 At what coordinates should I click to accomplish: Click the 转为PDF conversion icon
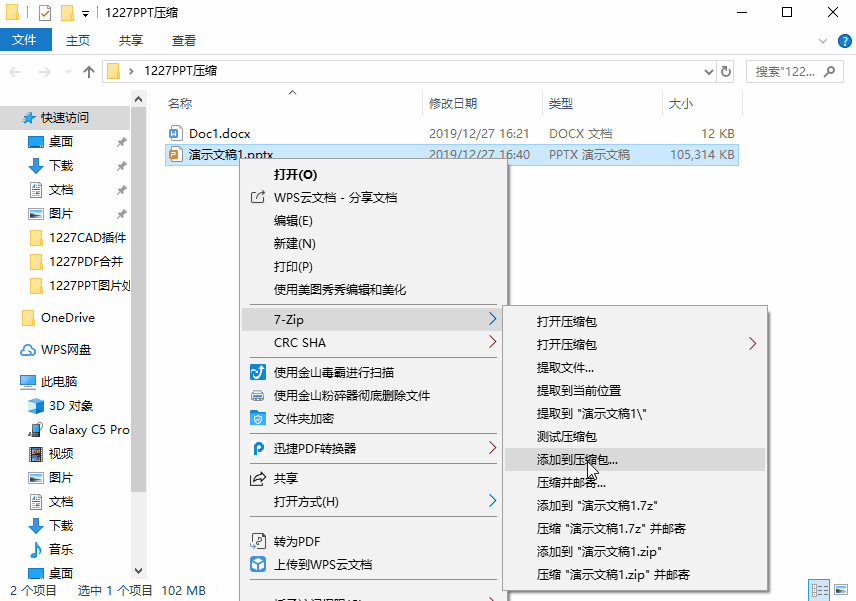pyautogui.click(x=257, y=540)
